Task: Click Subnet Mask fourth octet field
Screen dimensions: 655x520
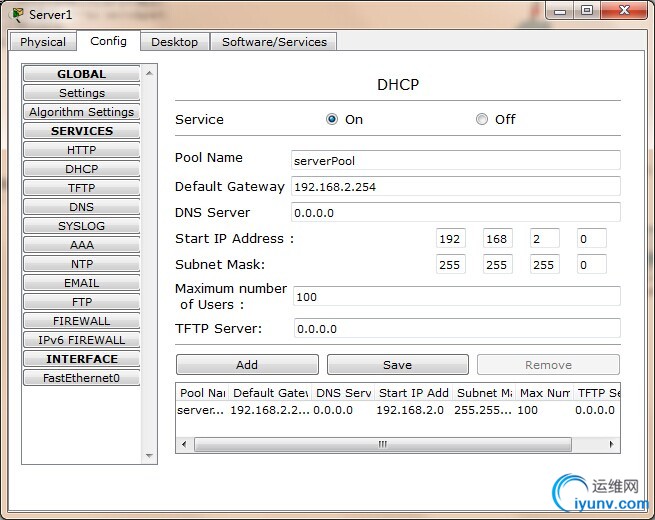Action: point(592,264)
